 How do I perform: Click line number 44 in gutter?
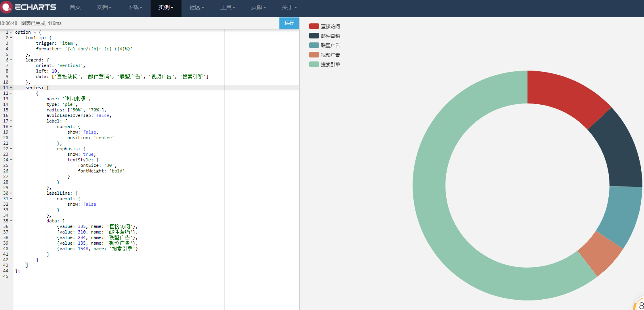pos(6,271)
